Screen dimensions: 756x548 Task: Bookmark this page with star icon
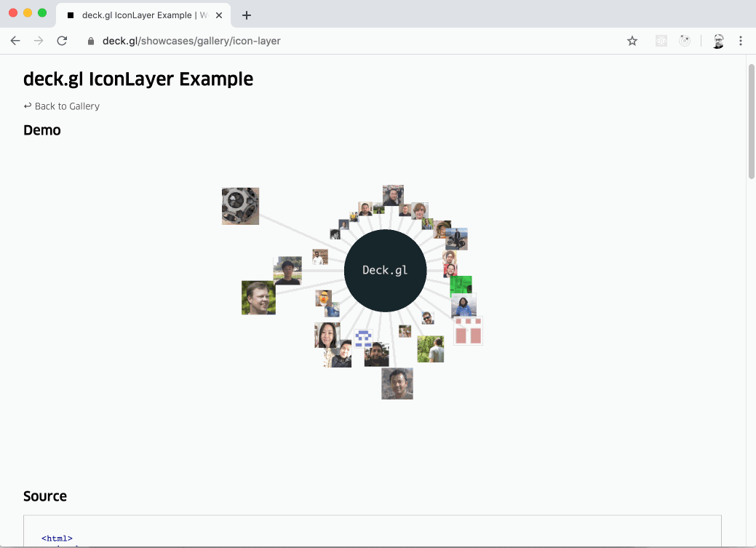632,41
